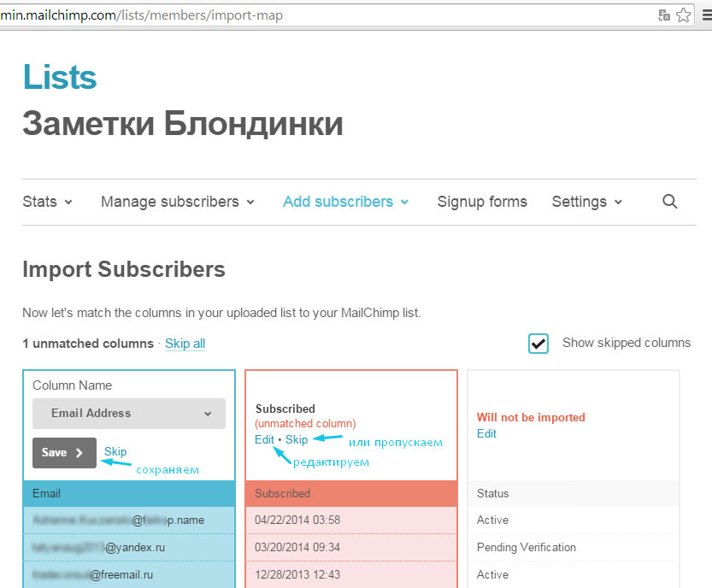Click the Skip all link
Screen dimensions: 712x588
(185, 344)
